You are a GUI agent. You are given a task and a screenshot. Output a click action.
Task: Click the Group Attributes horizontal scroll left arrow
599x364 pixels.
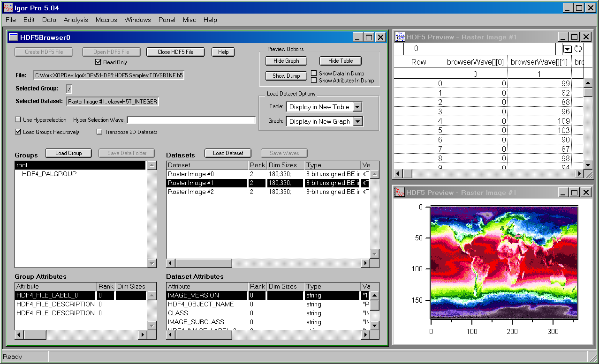pyautogui.click(x=19, y=334)
